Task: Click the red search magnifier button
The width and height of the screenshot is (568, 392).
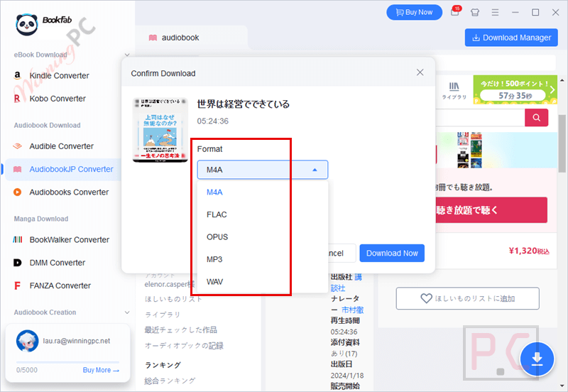Action: click(x=536, y=117)
